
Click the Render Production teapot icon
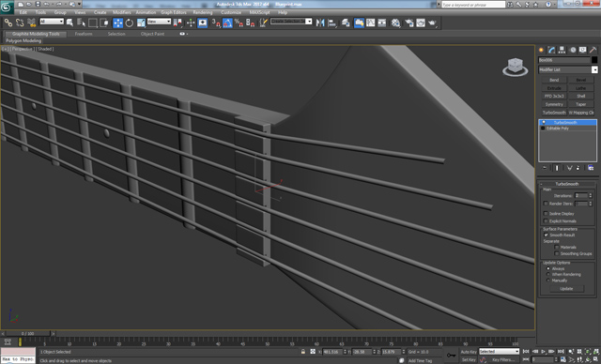[x=432, y=23]
